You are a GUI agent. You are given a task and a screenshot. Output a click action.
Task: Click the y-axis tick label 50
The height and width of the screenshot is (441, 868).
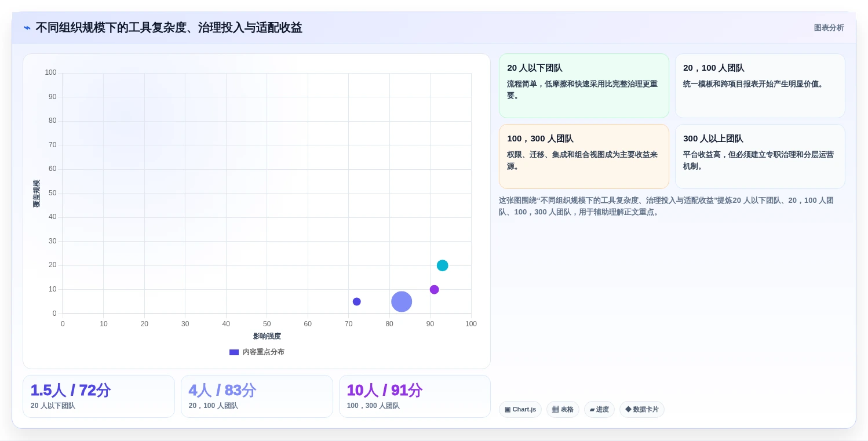[x=53, y=193]
